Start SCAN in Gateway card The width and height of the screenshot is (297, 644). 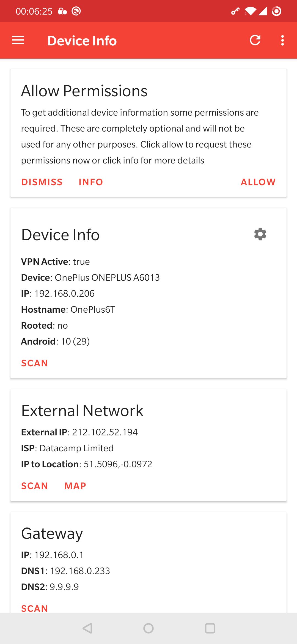point(35,608)
